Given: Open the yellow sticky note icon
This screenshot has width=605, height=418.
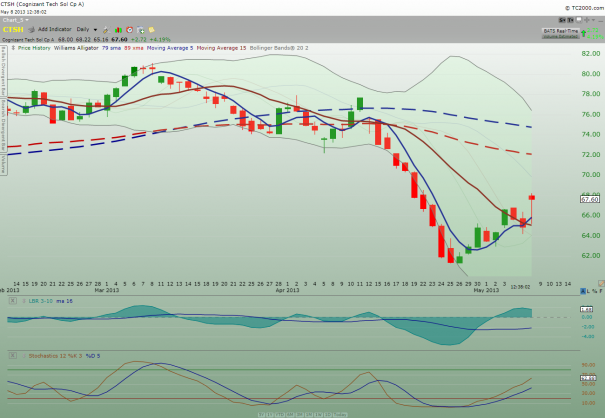Looking at the screenshot, I should pyautogui.click(x=152, y=30).
